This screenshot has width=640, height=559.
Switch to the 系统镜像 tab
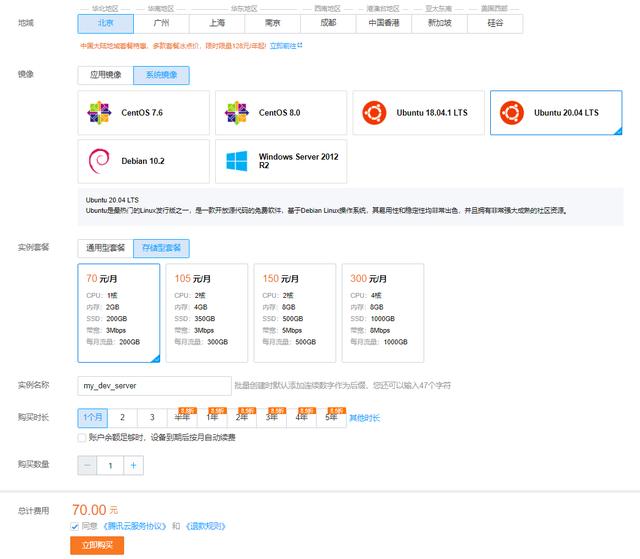coord(161,75)
